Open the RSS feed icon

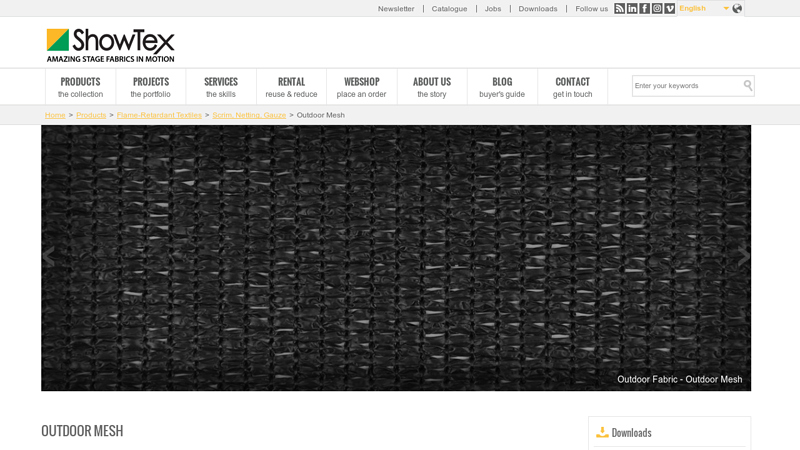point(620,9)
